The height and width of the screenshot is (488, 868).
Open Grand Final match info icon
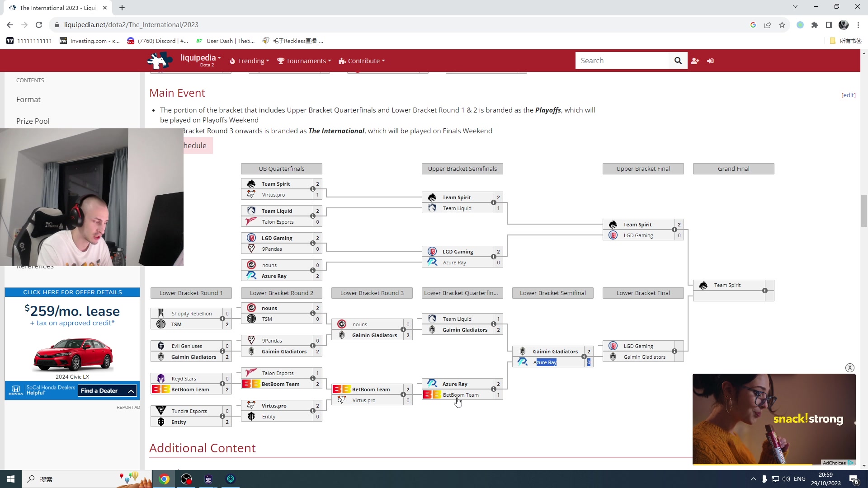pyautogui.click(x=765, y=291)
